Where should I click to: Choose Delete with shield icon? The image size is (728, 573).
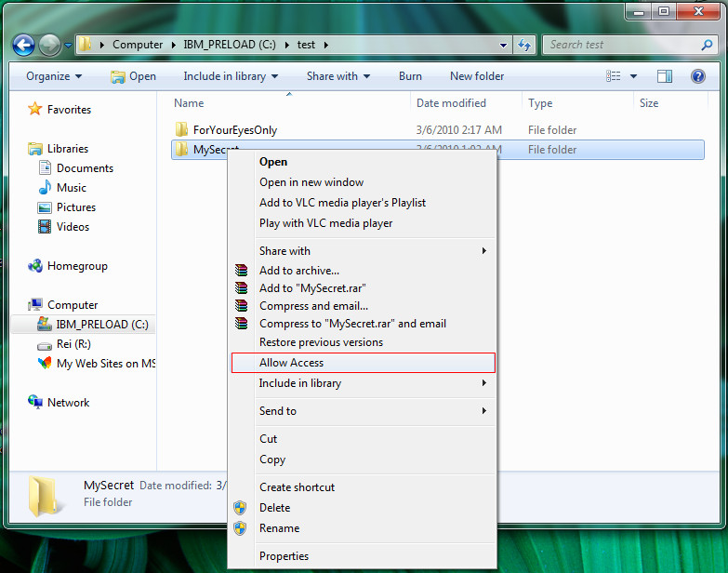click(364, 508)
